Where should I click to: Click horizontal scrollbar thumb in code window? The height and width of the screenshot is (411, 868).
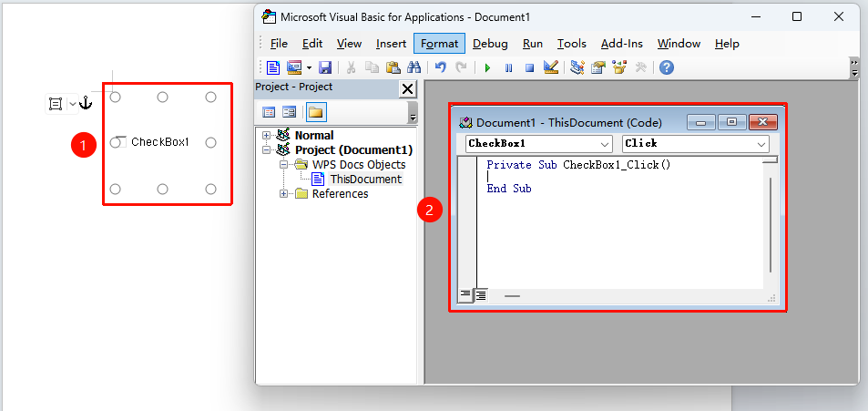[x=512, y=296]
